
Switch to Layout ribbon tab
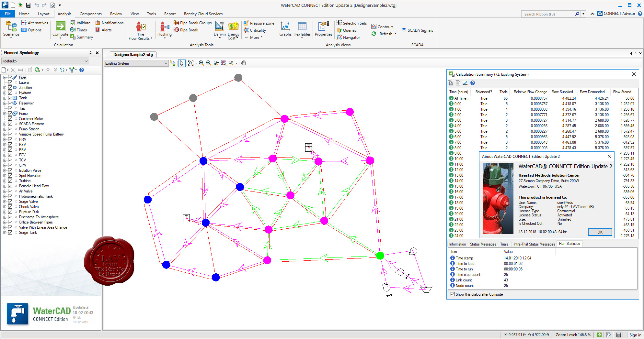pyautogui.click(x=43, y=14)
